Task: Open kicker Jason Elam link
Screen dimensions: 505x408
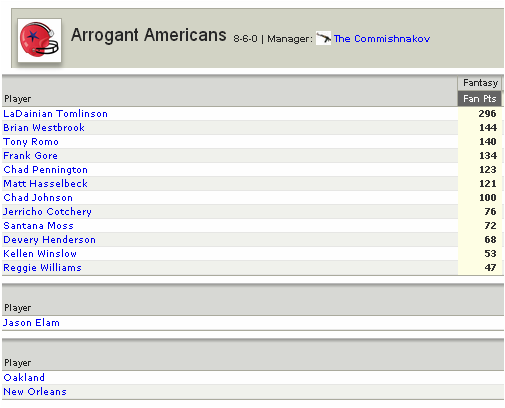Action: 31,323
